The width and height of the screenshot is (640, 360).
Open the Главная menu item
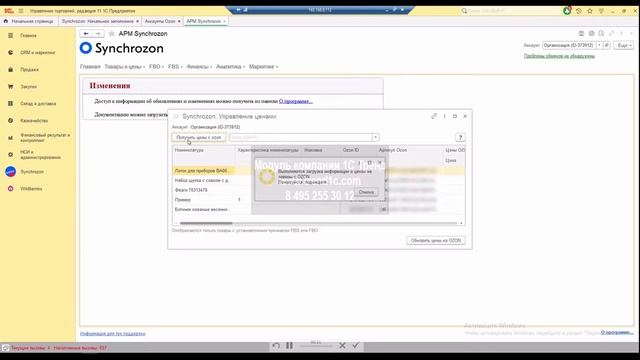pyautogui.click(x=90, y=67)
